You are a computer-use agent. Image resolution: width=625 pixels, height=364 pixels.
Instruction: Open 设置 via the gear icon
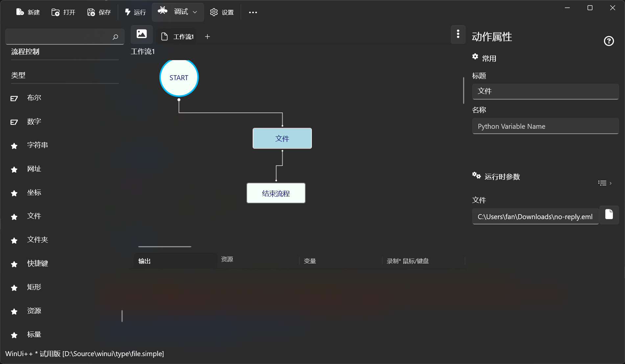pos(214,12)
